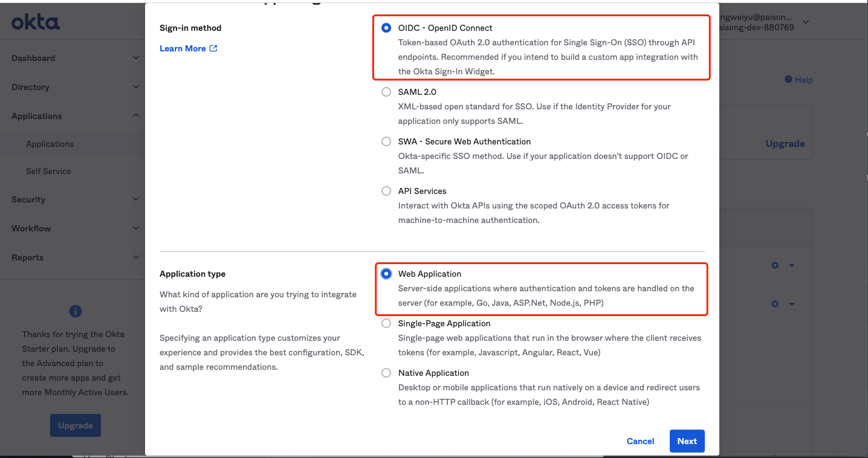
Task: Click the info icon above the Starter plan notice
Action: tap(76, 311)
